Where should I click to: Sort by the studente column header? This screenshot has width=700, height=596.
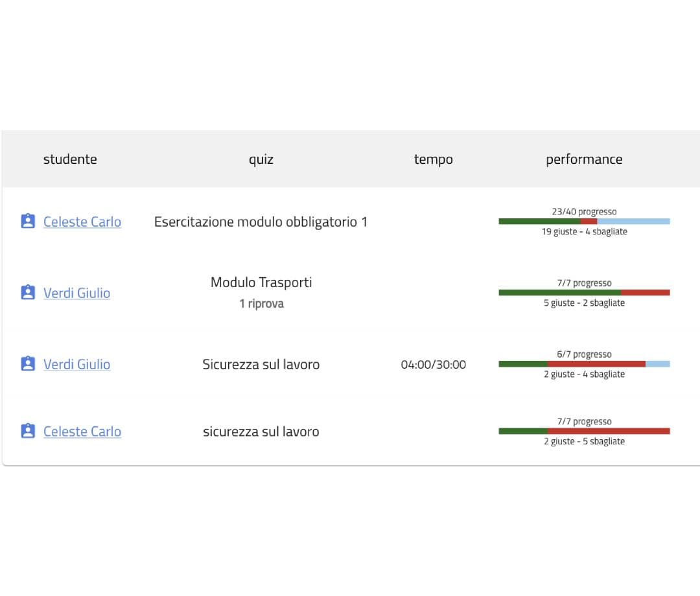pos(70,159)
